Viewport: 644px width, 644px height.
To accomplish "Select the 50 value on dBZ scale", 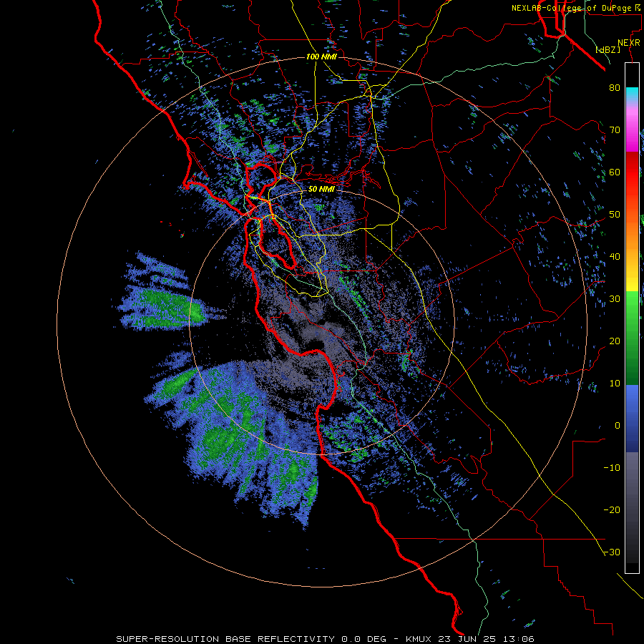I will coord(615,215).
